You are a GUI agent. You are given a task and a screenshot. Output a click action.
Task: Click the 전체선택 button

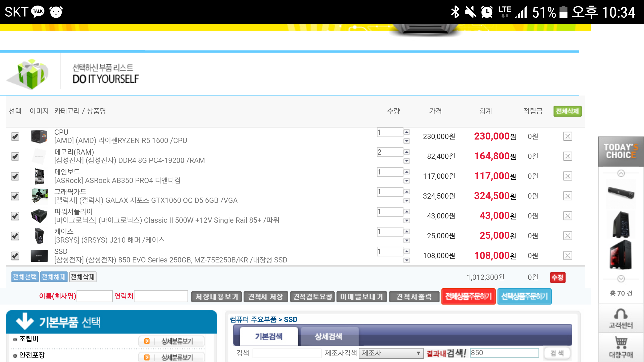click(25, 277)
